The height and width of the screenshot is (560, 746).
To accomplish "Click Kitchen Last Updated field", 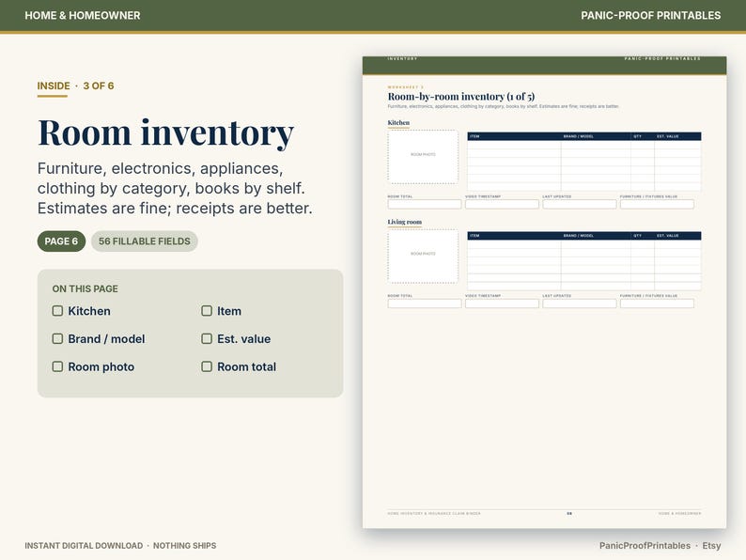I will (580, 204).
